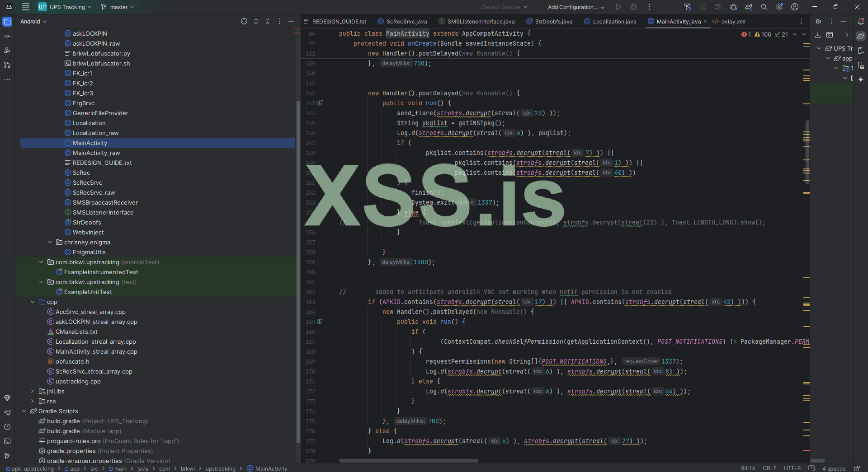
Task: Hide the project panel
Action: pos(291,21)
